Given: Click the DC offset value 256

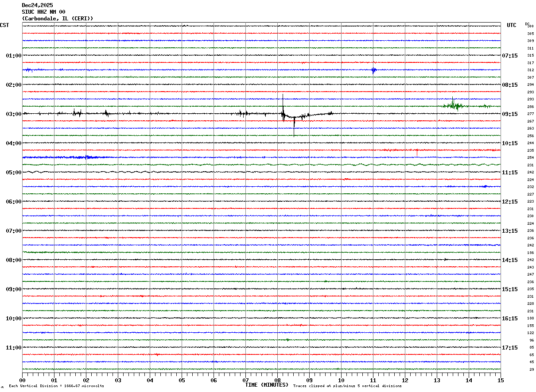Looking at the screenshot, I should [x=530, y=136].
